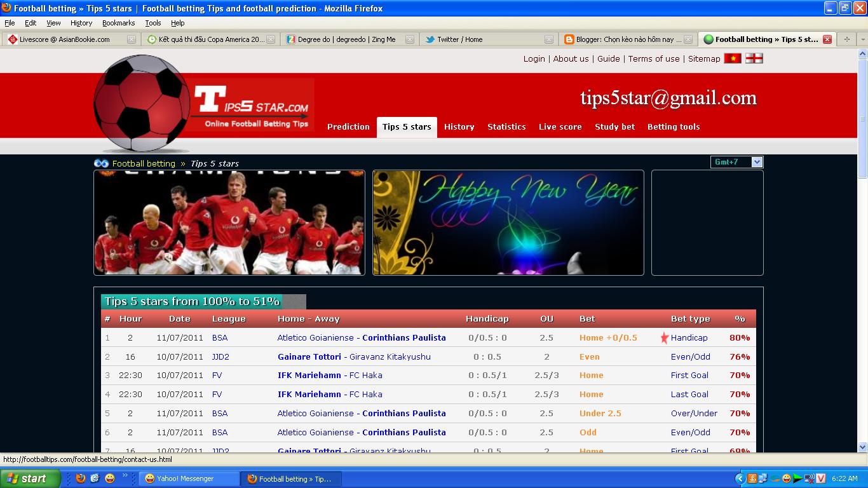Click the Tips5Star soccer ball logo
Screen dimensions: 868x488
tap(141, 104)
